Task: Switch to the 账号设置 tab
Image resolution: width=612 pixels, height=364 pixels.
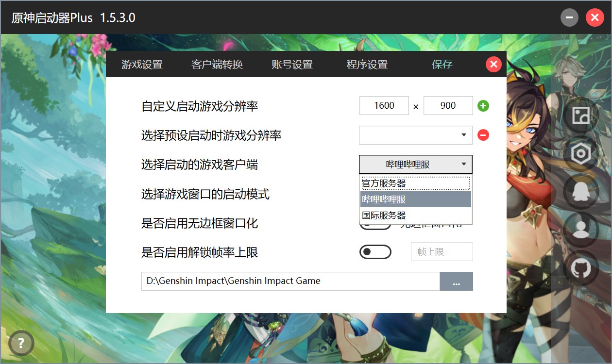Action: (292, 65)
